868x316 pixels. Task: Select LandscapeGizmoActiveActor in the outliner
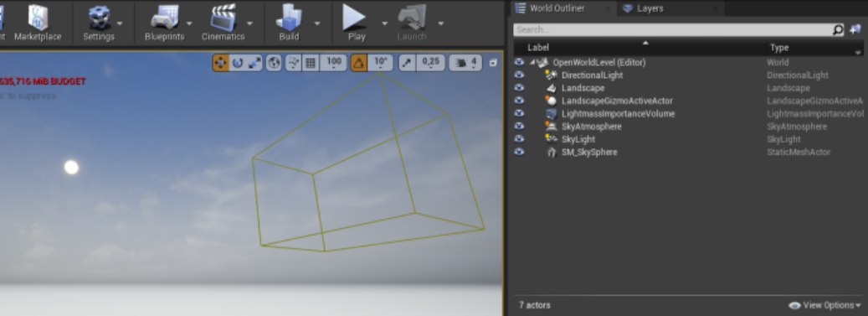617,101
